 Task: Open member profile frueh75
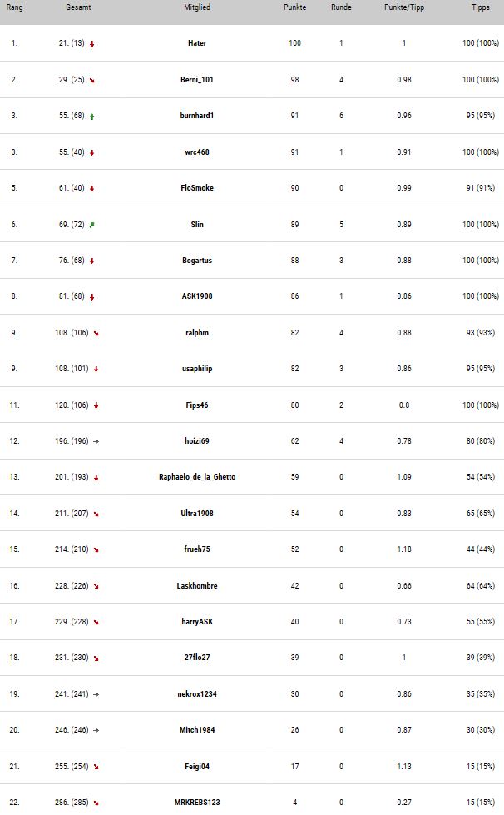click(x=197, y=549)
